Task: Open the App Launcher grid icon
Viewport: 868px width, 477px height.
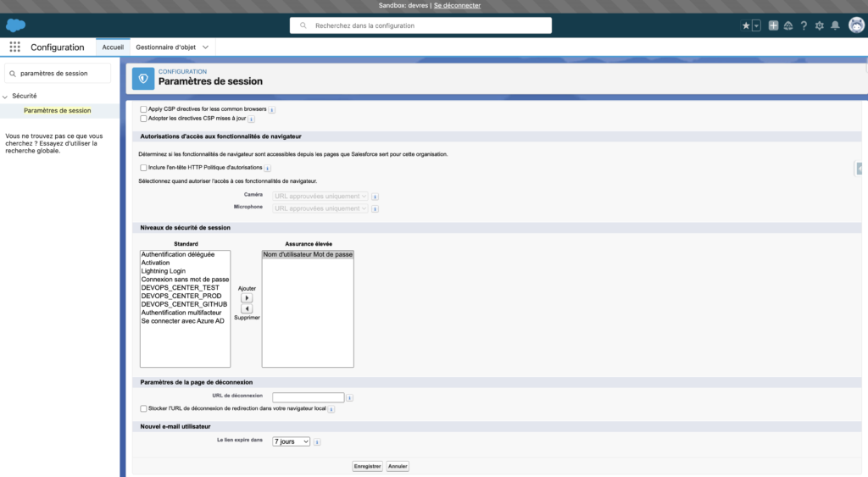Action: point(15,47)
